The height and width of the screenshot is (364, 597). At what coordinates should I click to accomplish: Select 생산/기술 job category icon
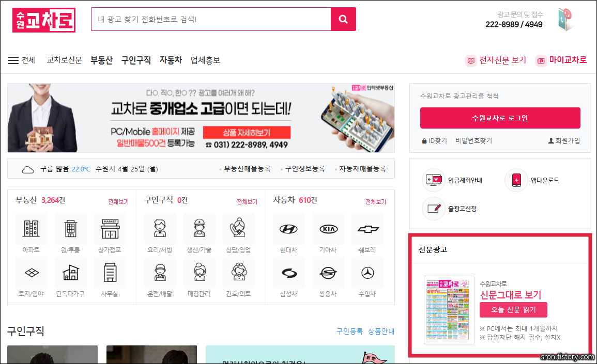[199, 229]
